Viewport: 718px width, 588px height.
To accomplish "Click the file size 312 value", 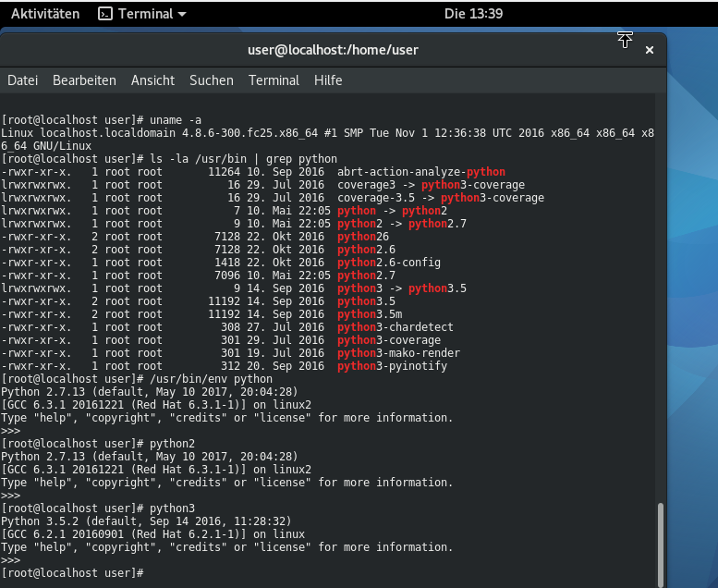I will coord(230,366).
